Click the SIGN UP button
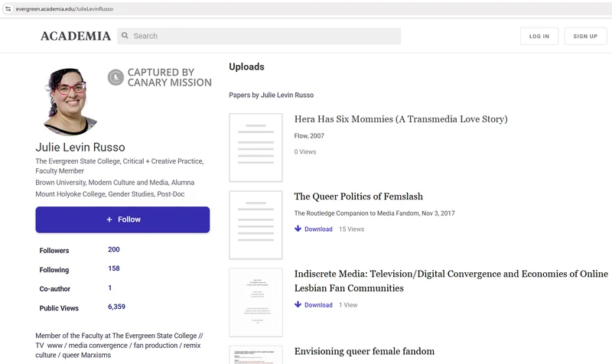Image resolution: width=612 pixels, height=364 pixels. pyautogui.click(x=585, y=36)
